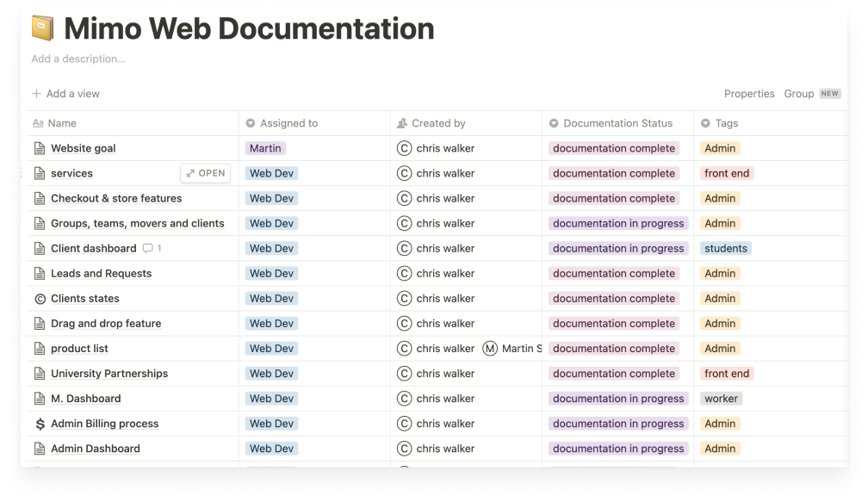Open the Group menu

coord(799,94)
